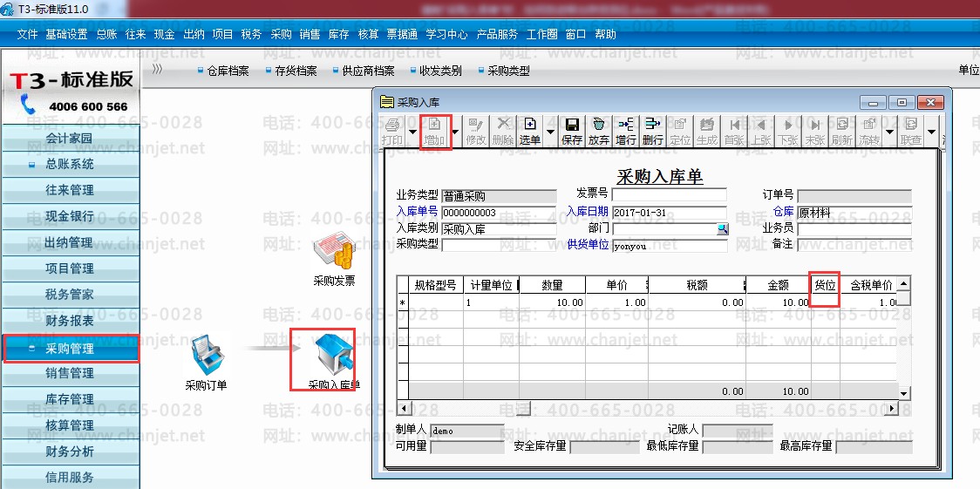The width and height of the screenshot is (980, 489).
Task: Click the 删行 (Delete row) toolbar icon
Action: pos(652,132)
